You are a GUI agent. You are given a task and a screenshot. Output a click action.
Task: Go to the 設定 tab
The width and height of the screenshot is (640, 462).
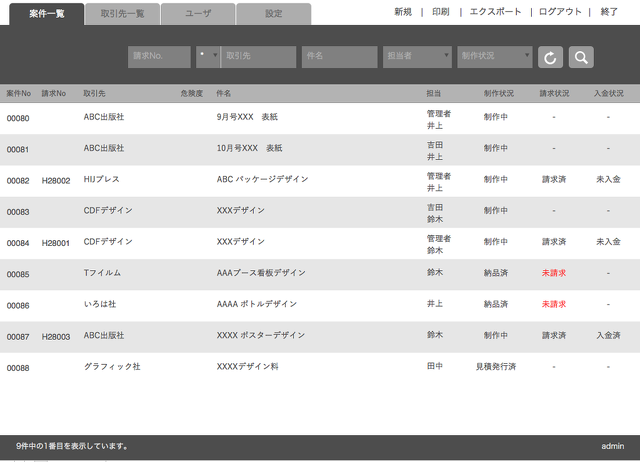273,14
